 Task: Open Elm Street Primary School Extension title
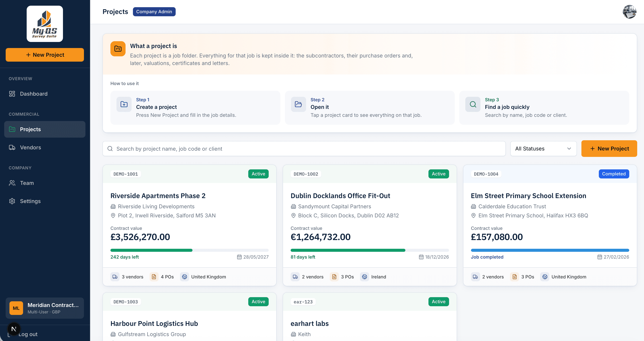coord(528,196)
